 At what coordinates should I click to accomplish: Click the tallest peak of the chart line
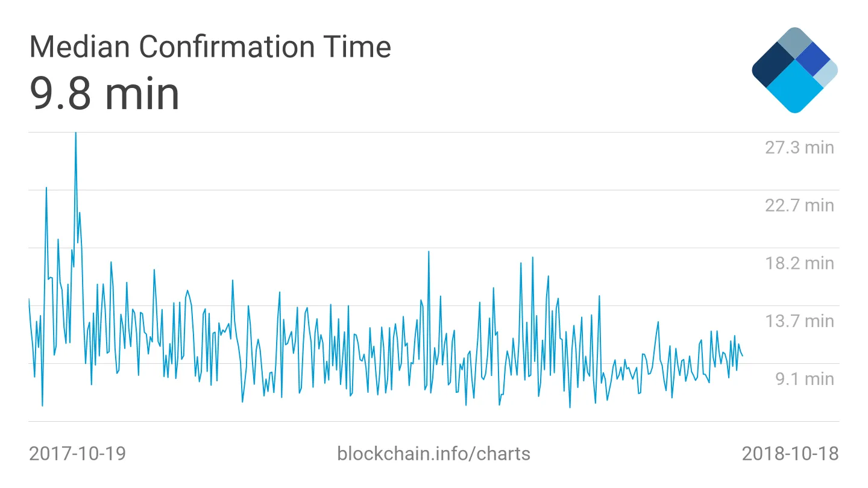coord(75,134)
